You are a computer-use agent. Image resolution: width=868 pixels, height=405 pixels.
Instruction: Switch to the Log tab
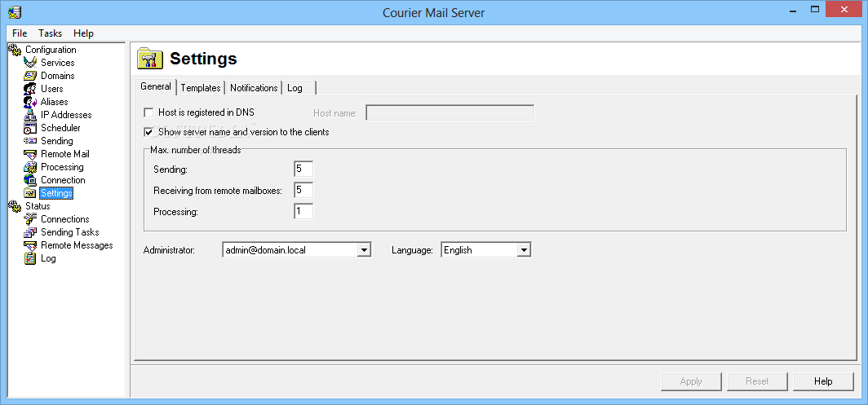pos(299,88)
